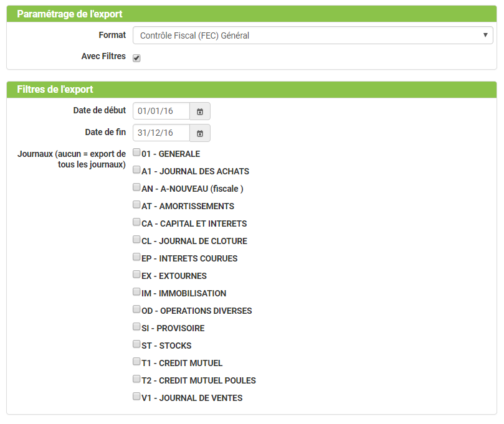Check the EX - EXTOURNES journal

(136, 274)
